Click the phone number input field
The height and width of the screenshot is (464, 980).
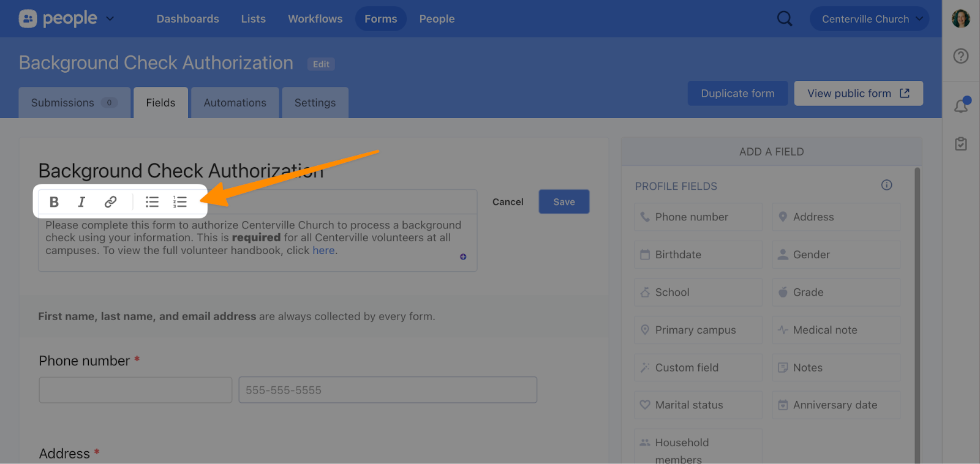coord(388,390)
